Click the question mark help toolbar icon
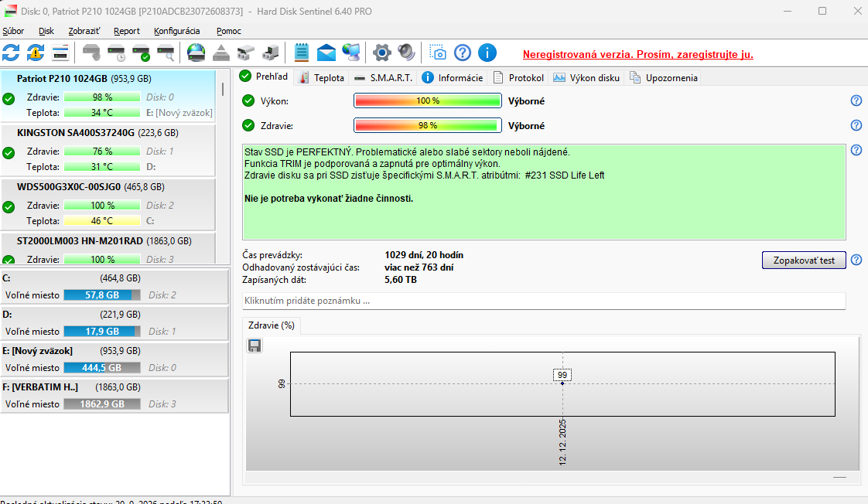 click(x=462, y=53)
